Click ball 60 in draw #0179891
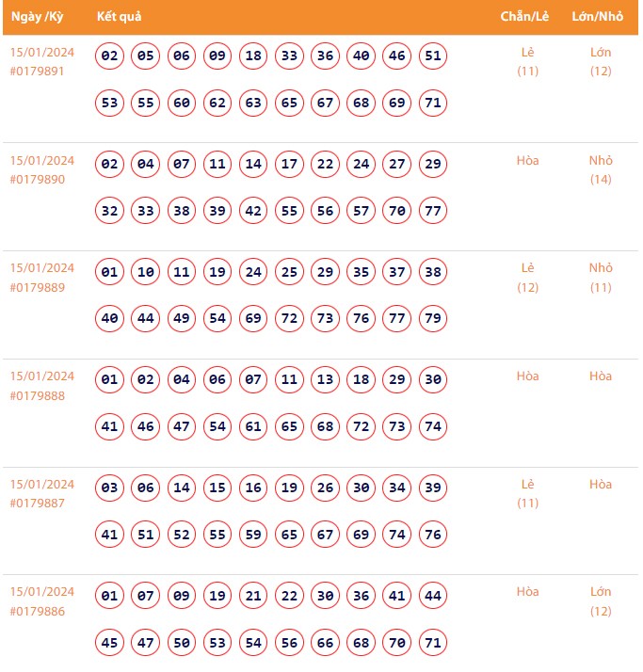The height and width of the screenshot is (672, 643). point(182,103)
